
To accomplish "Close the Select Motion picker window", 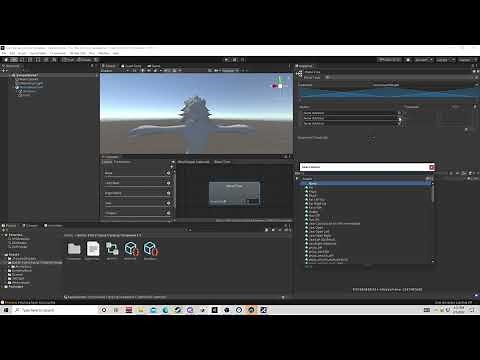I will (432, 167).
